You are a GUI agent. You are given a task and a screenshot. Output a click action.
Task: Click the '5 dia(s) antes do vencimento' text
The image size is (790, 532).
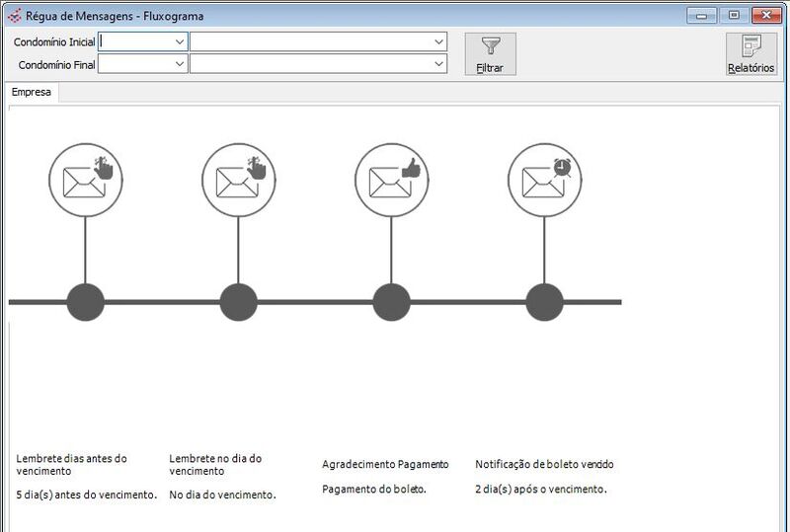coord(87,494)
